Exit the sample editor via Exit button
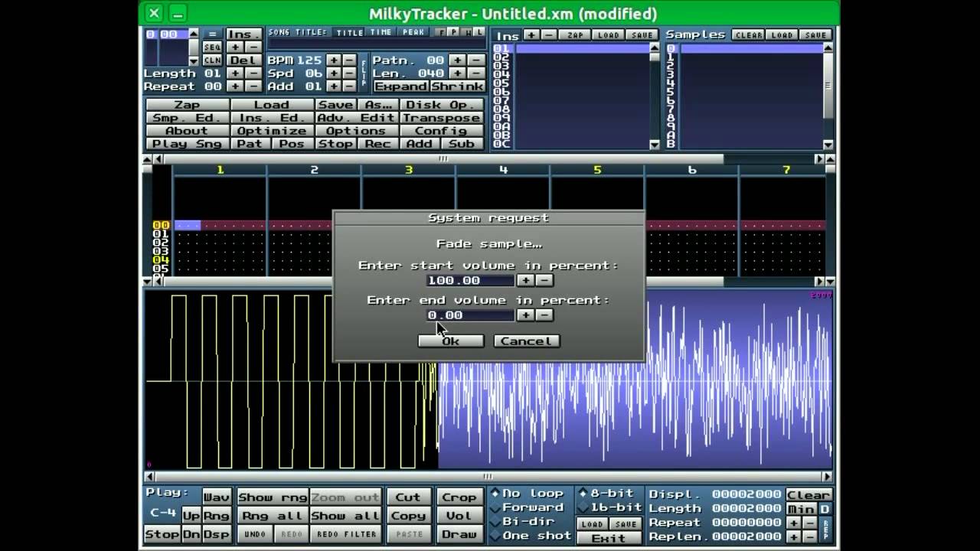The image size is (980, 551). (609, 538)
